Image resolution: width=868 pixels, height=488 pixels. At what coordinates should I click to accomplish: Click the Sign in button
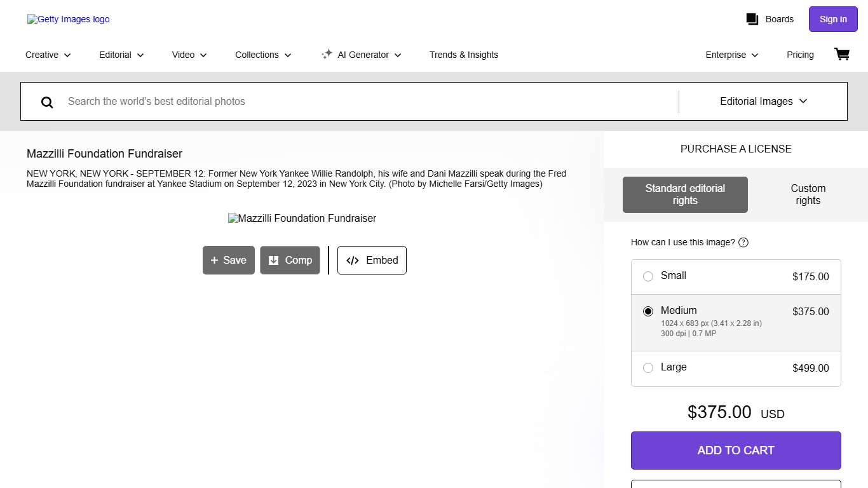(x=832, y=19)
